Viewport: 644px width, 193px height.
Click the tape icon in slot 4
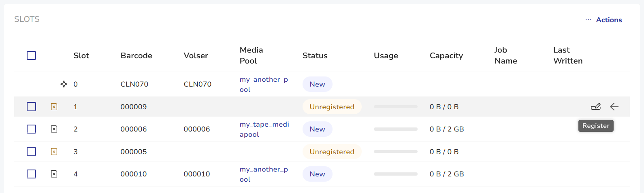[x=54, y=174]
